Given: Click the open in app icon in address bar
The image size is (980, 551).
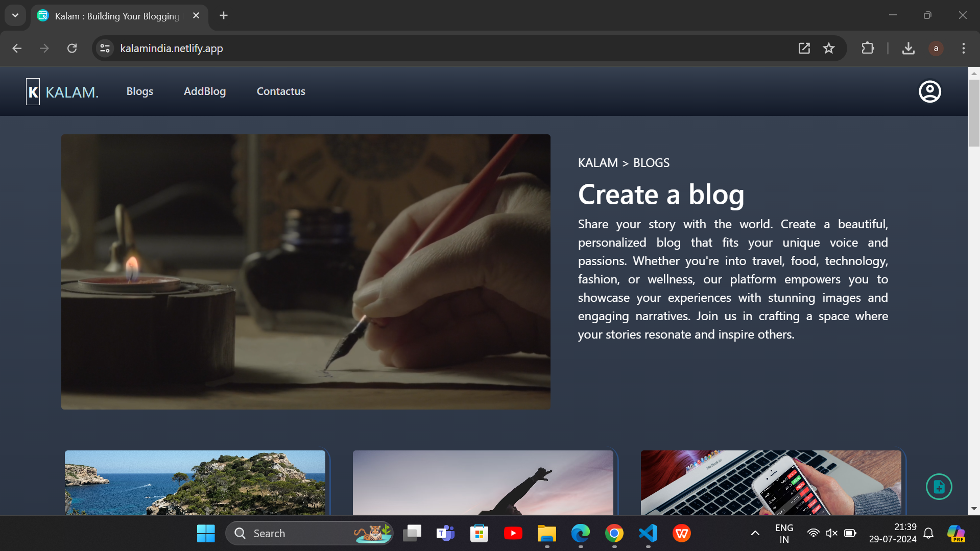Looking at the screenshot, I should [804, 49].
